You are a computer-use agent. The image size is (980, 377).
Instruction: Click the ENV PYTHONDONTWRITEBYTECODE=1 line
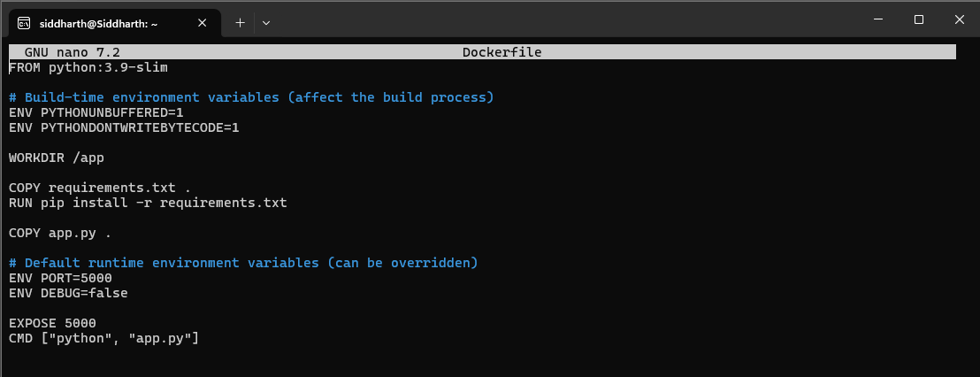[x=124, y=127]
